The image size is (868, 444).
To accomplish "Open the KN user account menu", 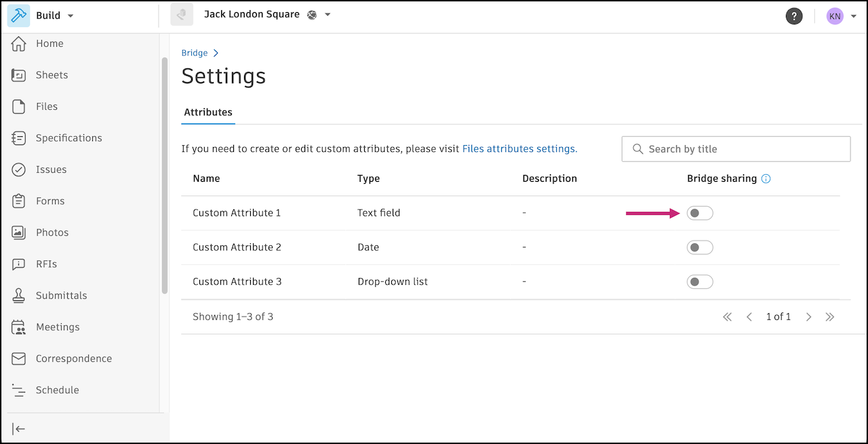I will click(842, 16).
